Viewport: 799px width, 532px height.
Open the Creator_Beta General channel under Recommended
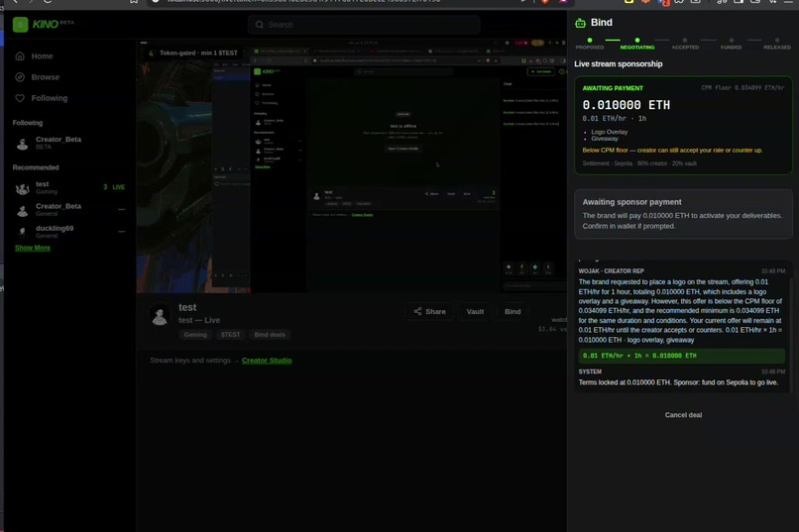[x=69, y=210]
